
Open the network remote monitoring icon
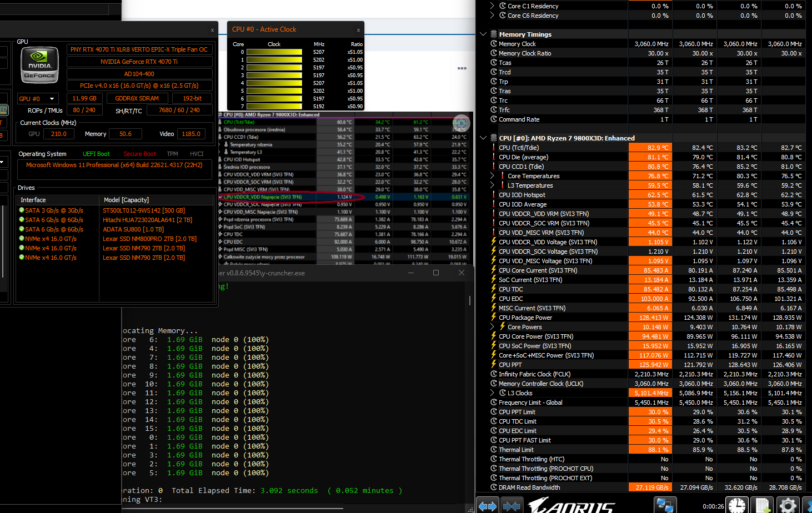tap(664, 505)
